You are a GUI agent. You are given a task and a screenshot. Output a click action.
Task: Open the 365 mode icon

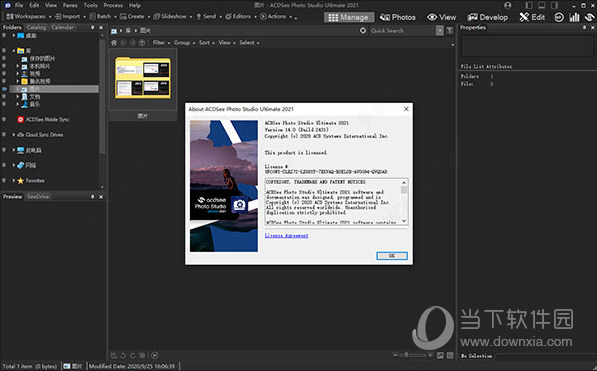pyautogui.click(x=559, y=17)
